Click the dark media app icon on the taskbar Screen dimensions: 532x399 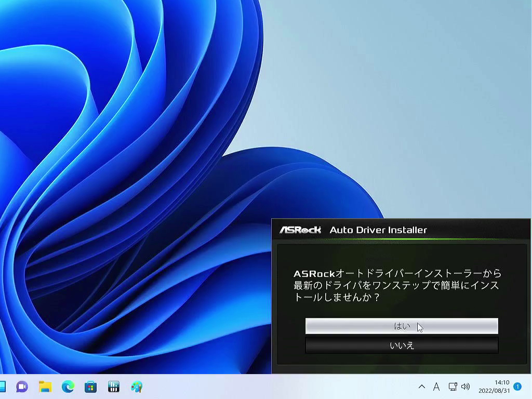[x=113, y=387]
